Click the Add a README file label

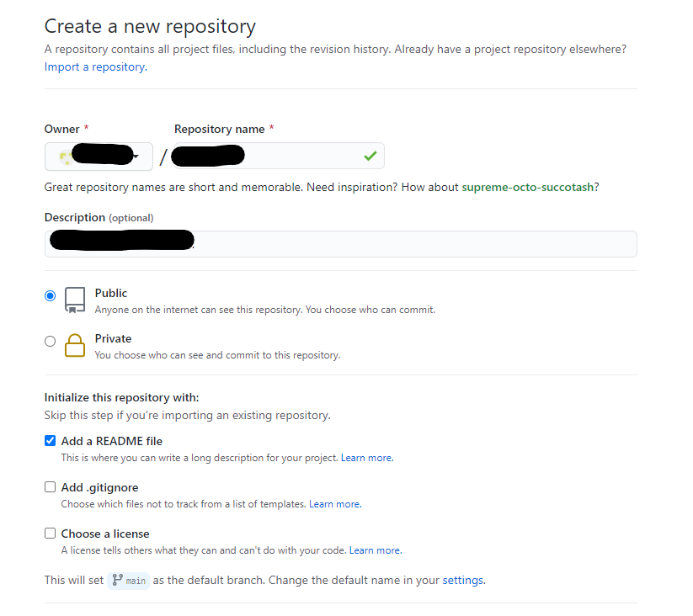[112, 441]
